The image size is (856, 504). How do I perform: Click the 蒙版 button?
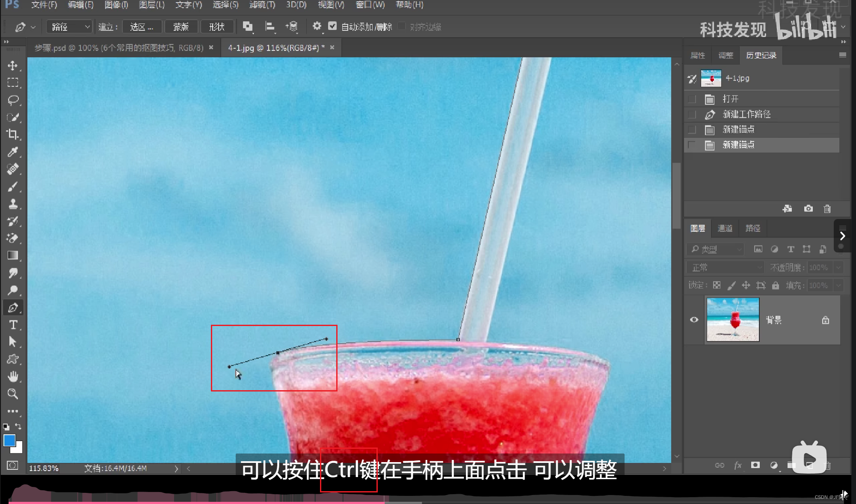tap(181, 27)
